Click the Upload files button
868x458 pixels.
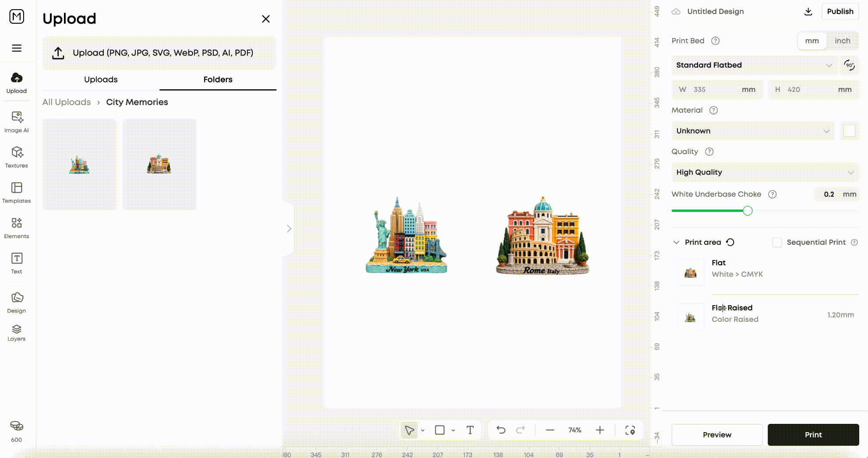coord(159,53)
